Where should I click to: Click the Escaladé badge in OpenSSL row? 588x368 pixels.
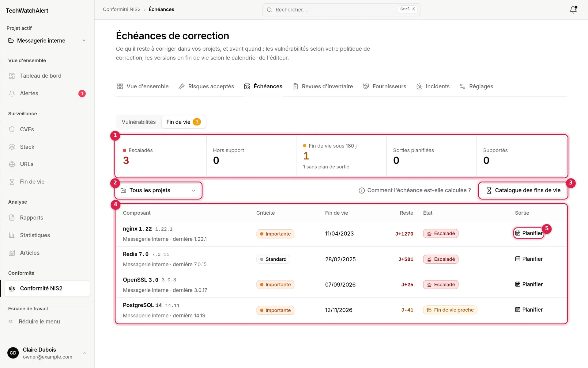coord(441,285)
